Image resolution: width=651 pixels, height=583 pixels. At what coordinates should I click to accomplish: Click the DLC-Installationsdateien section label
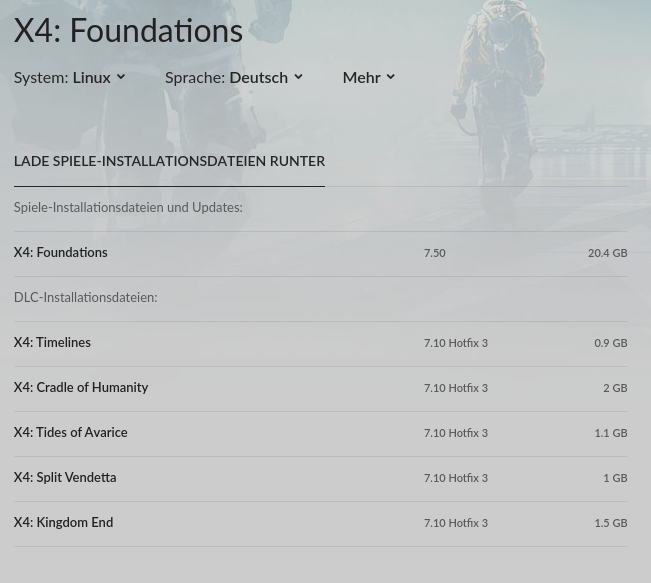click(86, 297)
